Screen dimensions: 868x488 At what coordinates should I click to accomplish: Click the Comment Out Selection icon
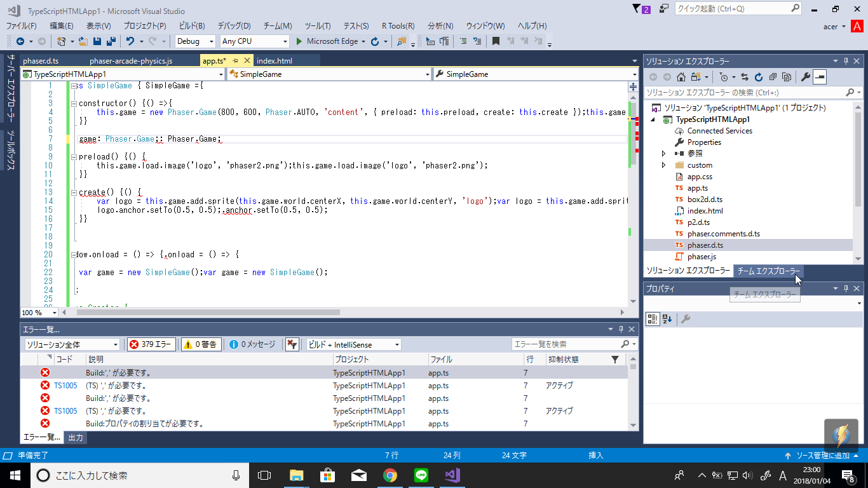click(463, 41)
